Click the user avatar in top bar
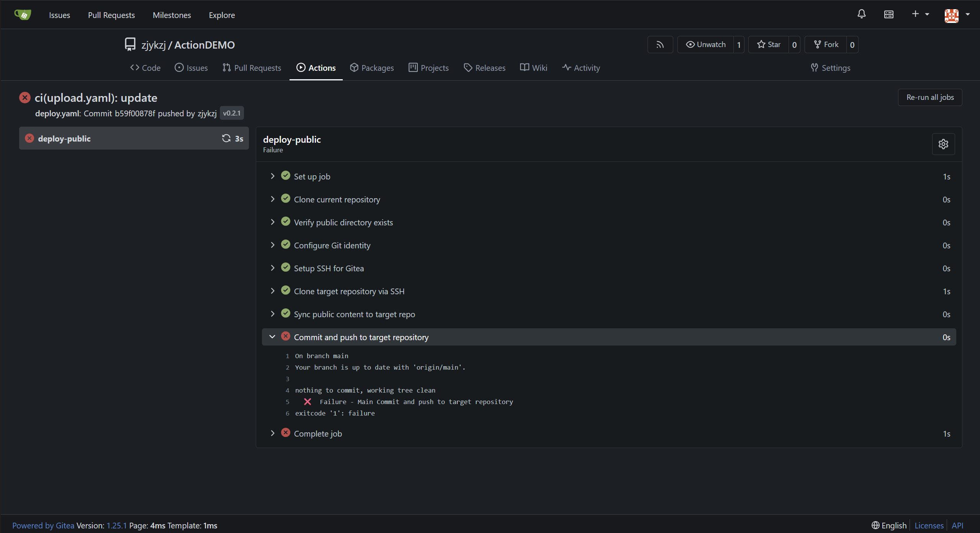 (951, 15)
